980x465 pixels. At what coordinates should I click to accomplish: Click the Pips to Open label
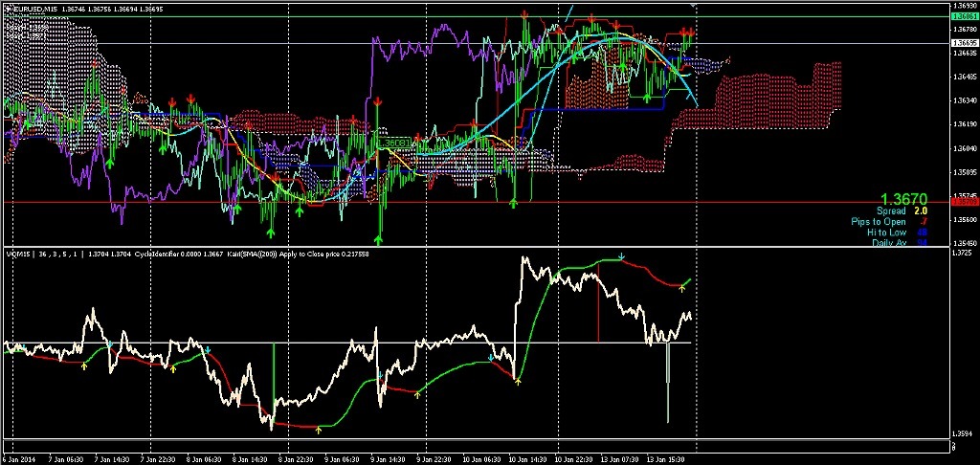(x=879, y=222)
